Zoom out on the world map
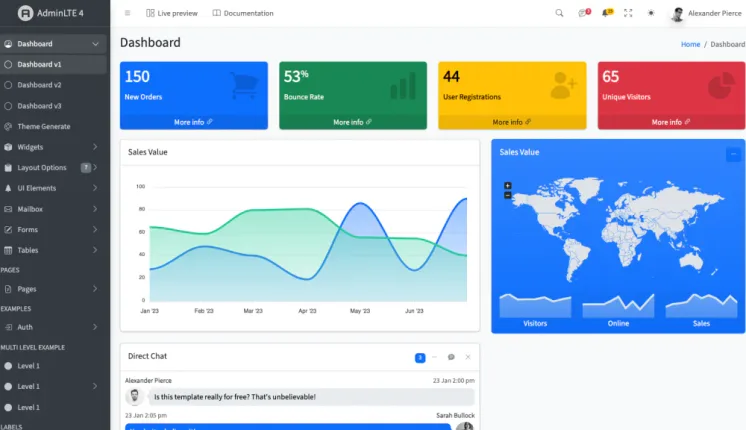The image size is (746, 430). 508,195
